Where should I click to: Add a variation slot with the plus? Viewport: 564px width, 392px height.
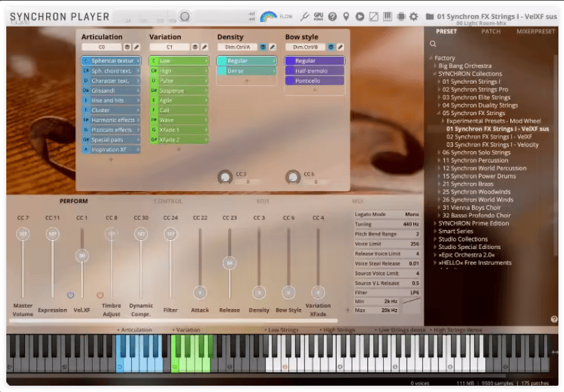179,149
